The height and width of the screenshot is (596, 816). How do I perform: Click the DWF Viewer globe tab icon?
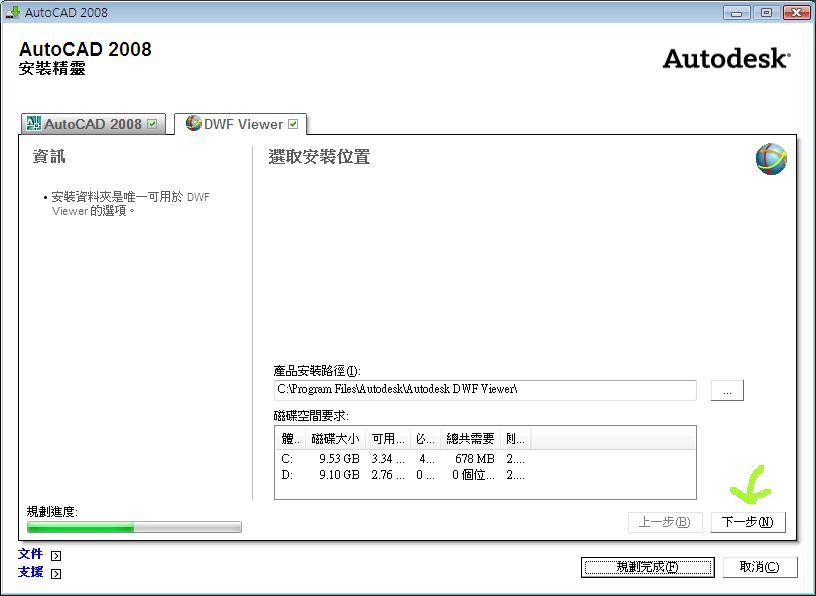tap(194, 123)
